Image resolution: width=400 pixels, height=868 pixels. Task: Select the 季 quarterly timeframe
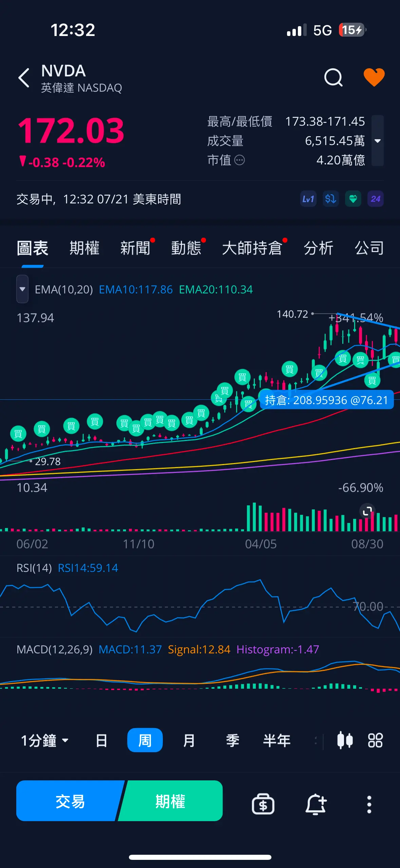pyautogui.click(x=233, y=741)
